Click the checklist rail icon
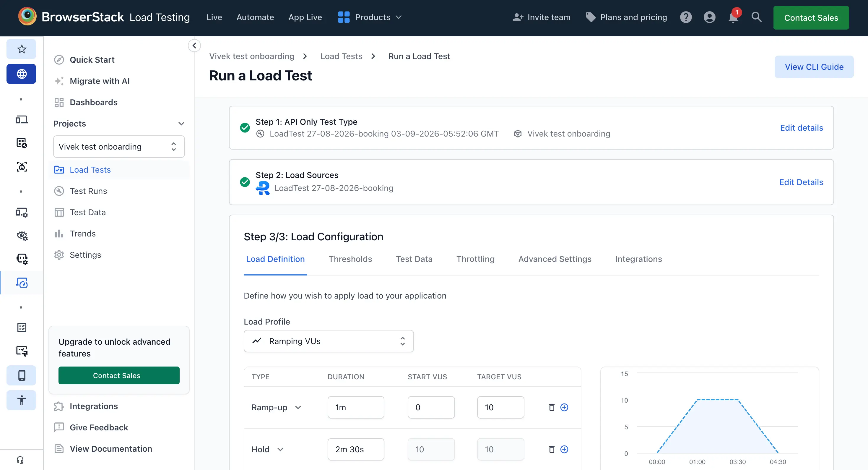Image resolution: width=868 pixels, height=470 pixels. click(x=22, y=328)
